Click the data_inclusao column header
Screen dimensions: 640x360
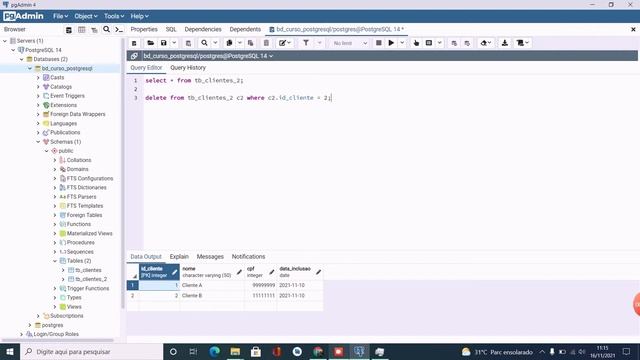coord(300,272)
